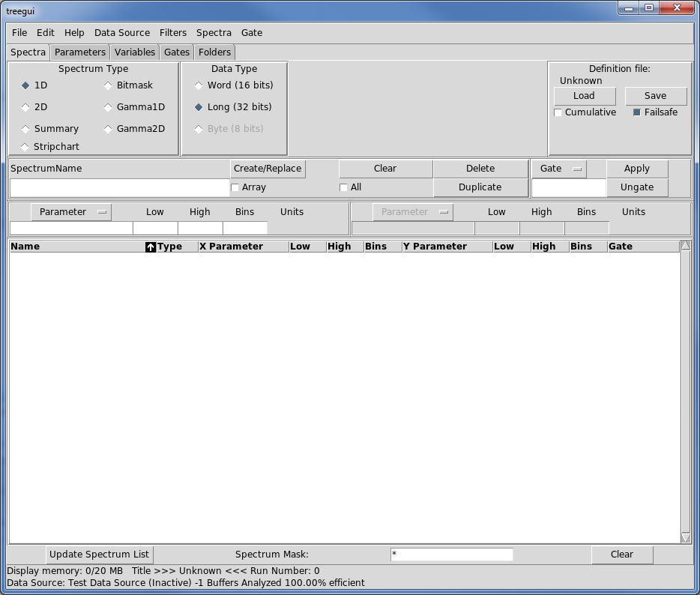Viewport: 700px width, 595px height.
Task: Open the Data Source menu
Action: [x=122, y=32]
